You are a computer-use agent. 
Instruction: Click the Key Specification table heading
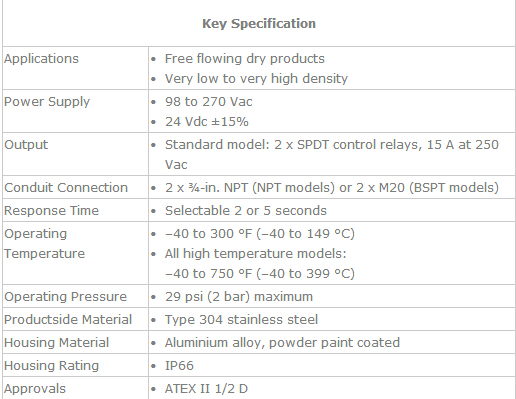pyautogui.click(x=259, y=24)
